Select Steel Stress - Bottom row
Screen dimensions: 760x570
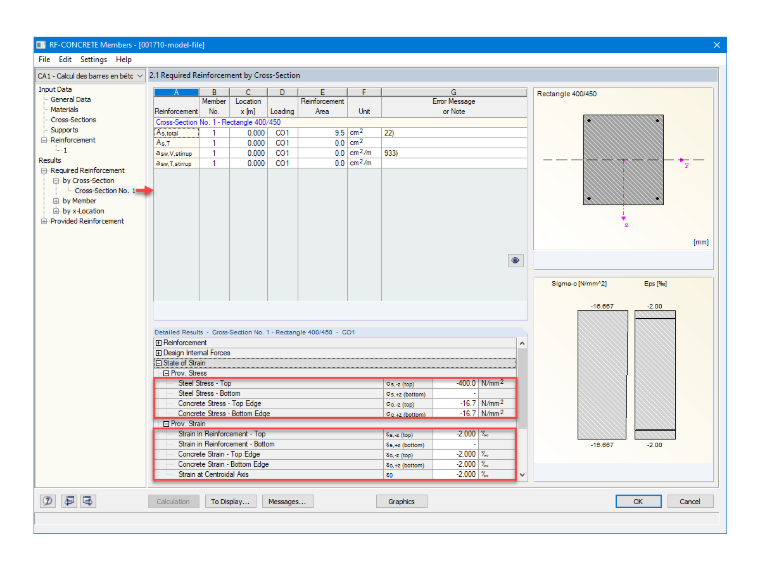tap(335, 394)
